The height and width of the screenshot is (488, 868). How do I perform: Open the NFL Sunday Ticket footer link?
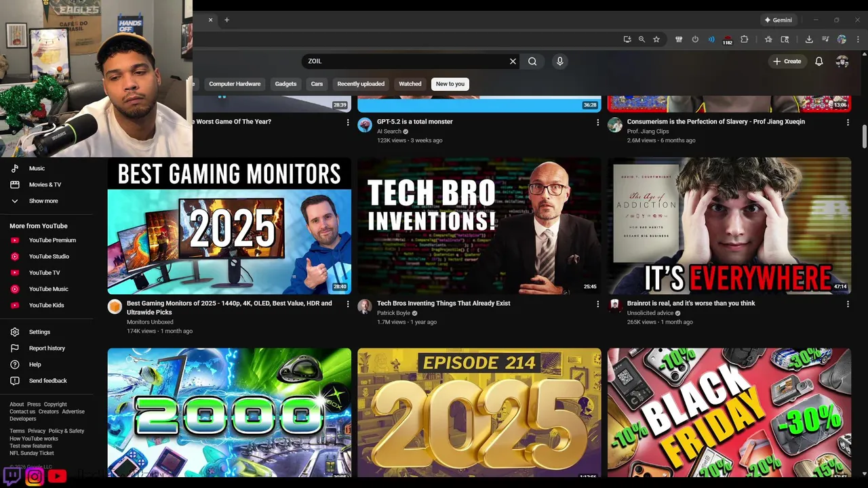click(32, 453)
